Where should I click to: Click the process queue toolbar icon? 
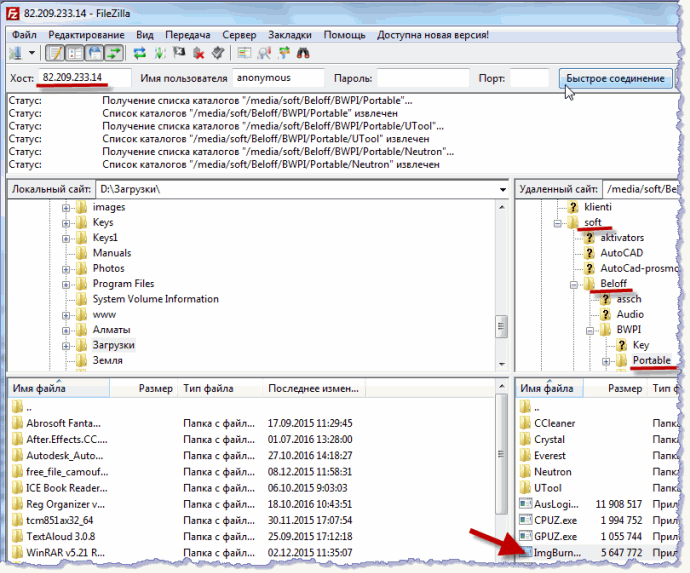pyautogui.click(x=160, y=53)
